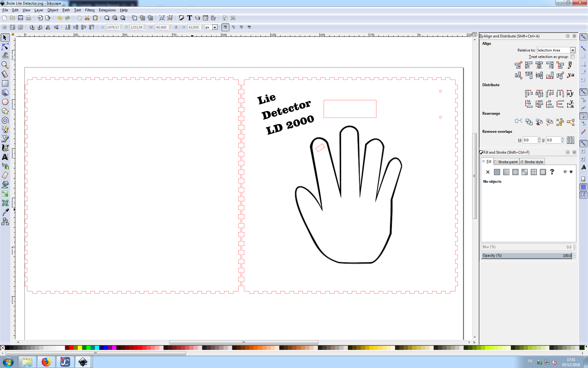Click the remove overlaps button
588x368 pixels.
[x=570, y=140]
